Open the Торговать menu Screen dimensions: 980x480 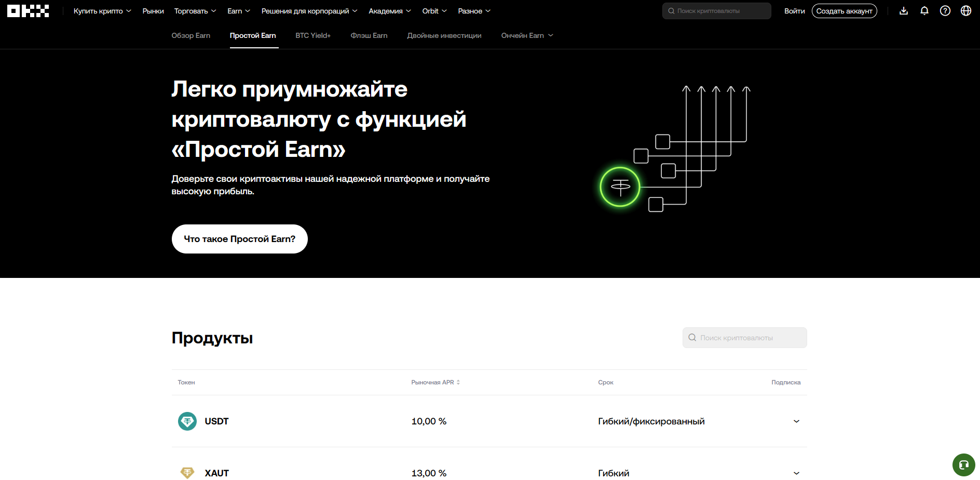(195, 11)
